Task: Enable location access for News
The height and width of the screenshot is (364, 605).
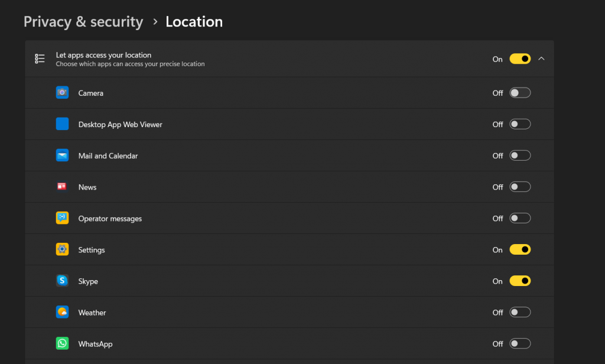Action: point(519,186)
